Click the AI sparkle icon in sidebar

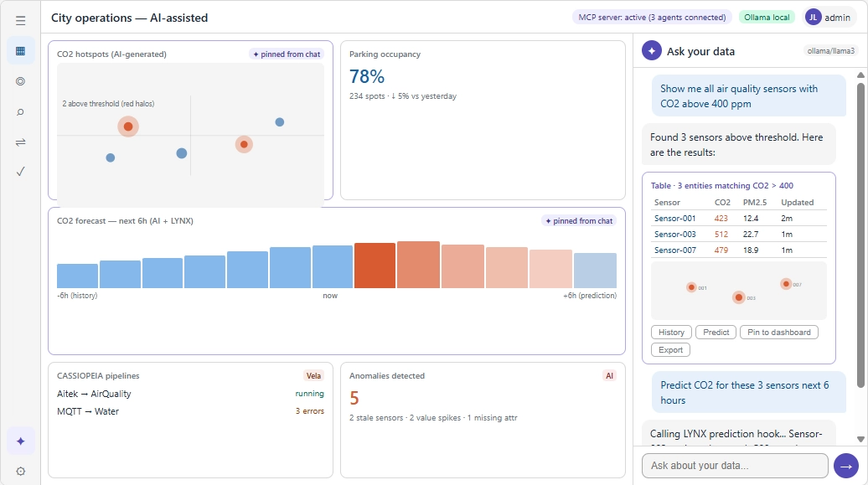tap(20, 441)
